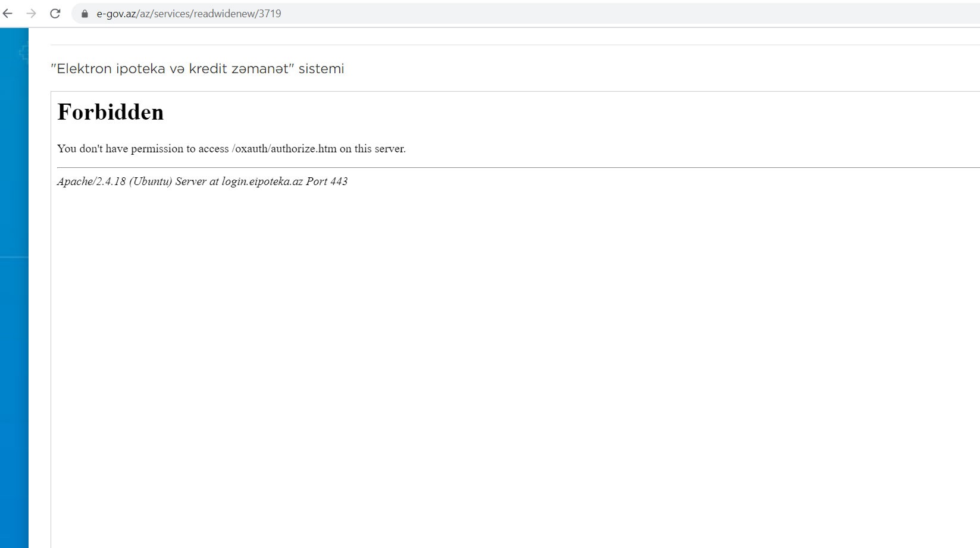Click the 'login.eipoteka.az' hostname text
The width and height of the screenshot is (980, 548).
[x=262, y=181]
